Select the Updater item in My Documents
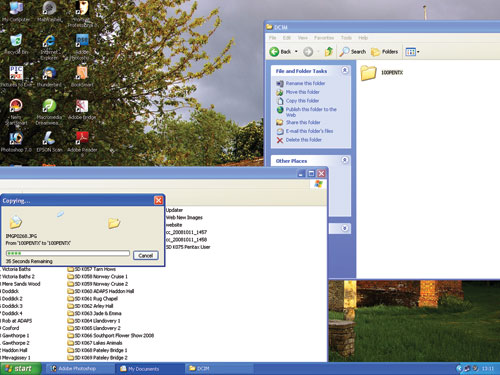Viewport: 500px width, 375px height. point(174,210)
